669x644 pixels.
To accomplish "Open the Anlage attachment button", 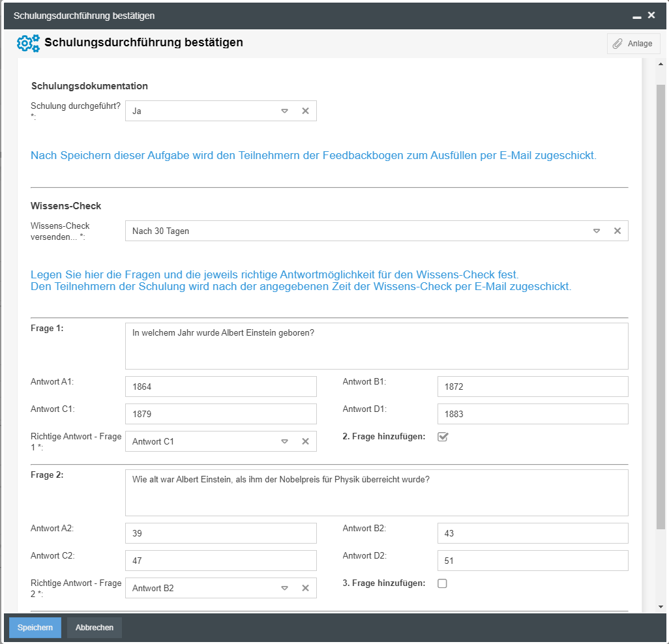I will [633, 44].
